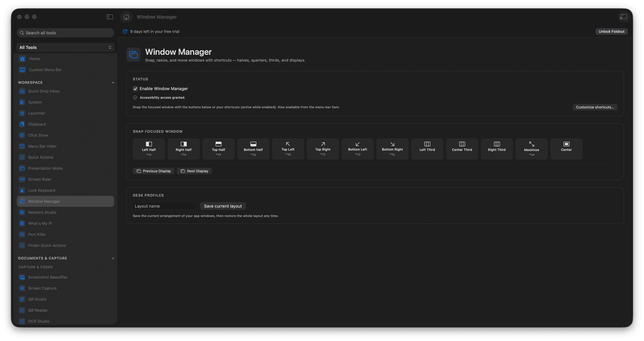Open Port Killer icon
This screenshot has height=341, width=644.
(22, 235)
